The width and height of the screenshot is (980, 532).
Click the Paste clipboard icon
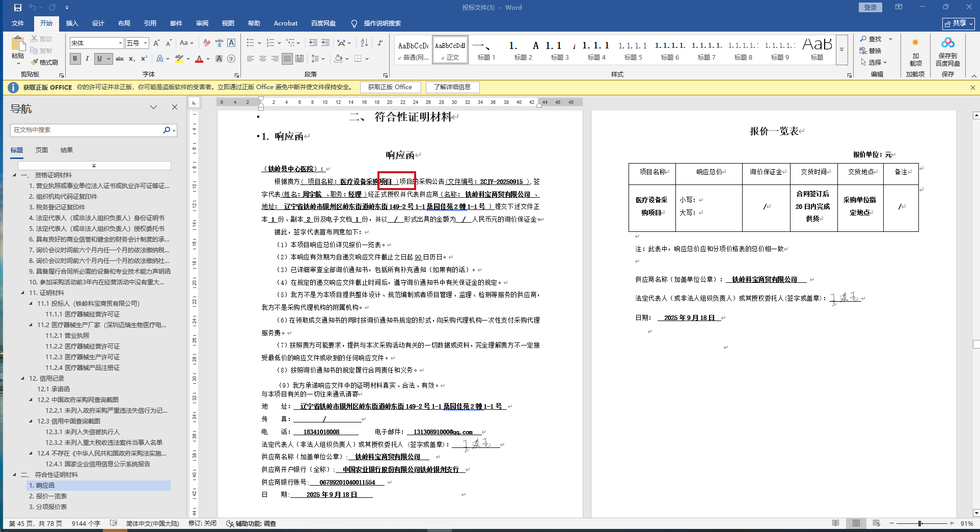18,45
